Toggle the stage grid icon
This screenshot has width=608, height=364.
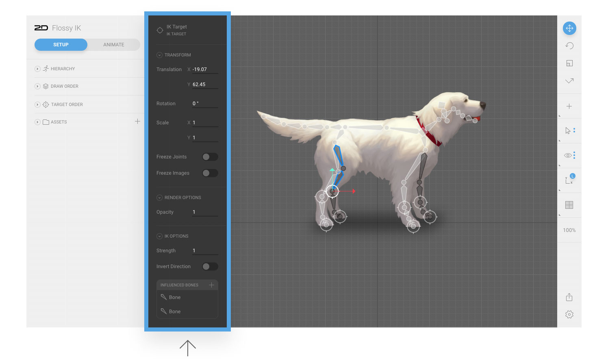tap(569, 205)
